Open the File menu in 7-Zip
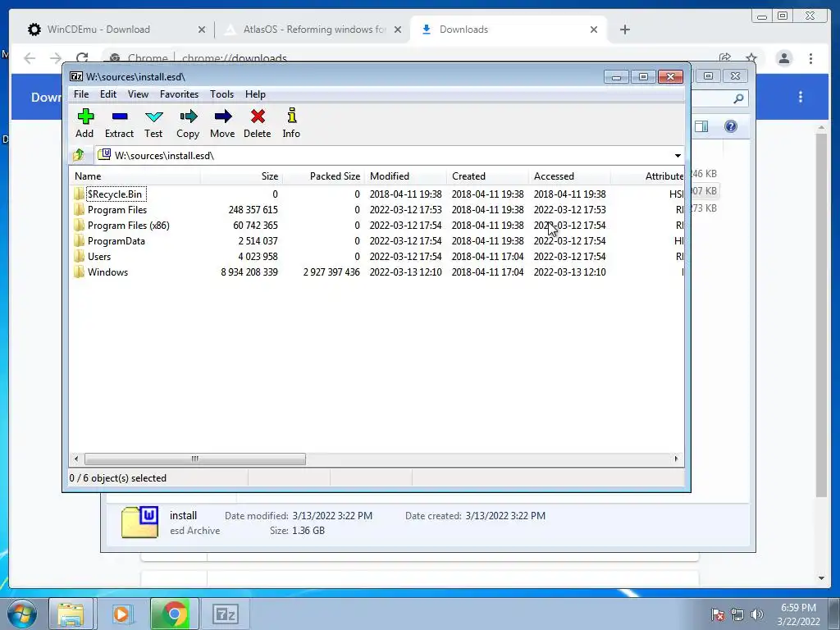The image size is (840, 630). 81,94
